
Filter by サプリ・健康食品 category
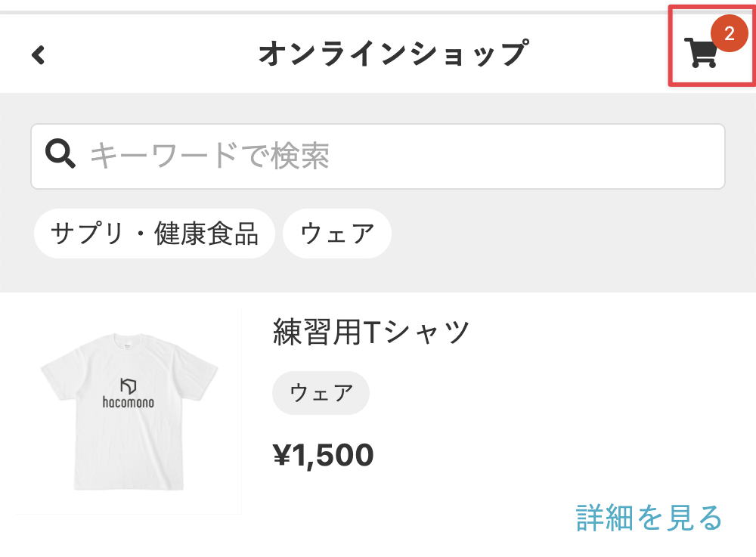[x=154, y=234]
